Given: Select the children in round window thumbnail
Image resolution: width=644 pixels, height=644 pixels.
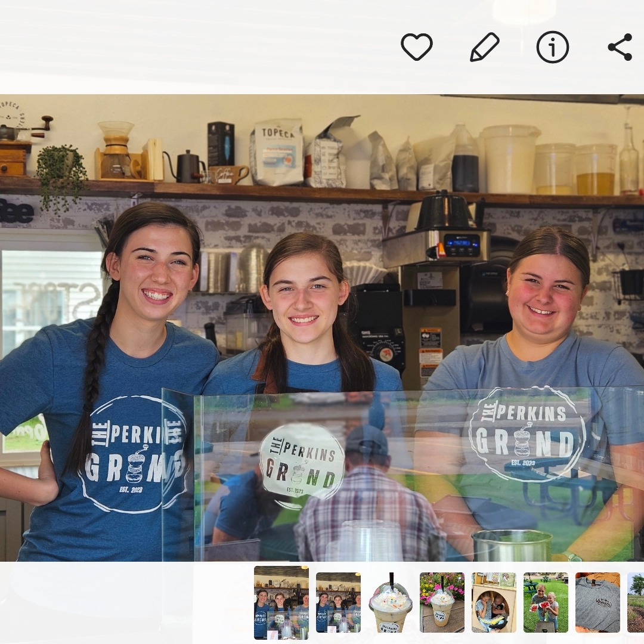Looking at the screenshot, I should [x=494, y=602].
